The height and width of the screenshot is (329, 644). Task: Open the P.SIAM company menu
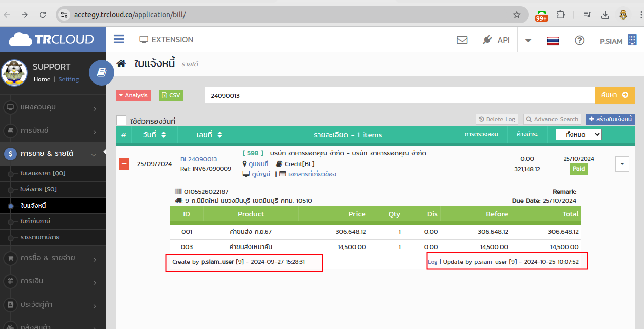click(618, 41)
